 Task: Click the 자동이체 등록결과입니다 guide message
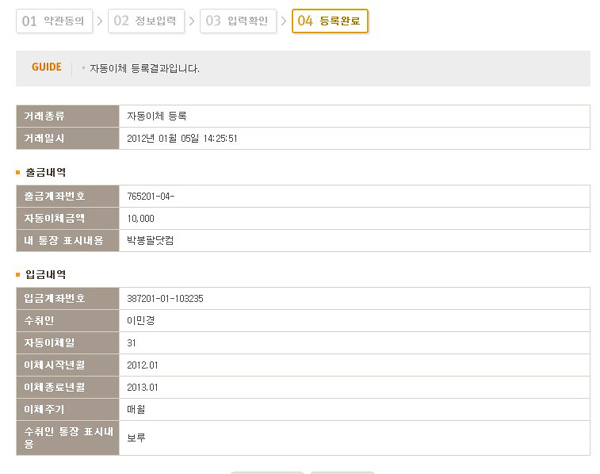145,69
